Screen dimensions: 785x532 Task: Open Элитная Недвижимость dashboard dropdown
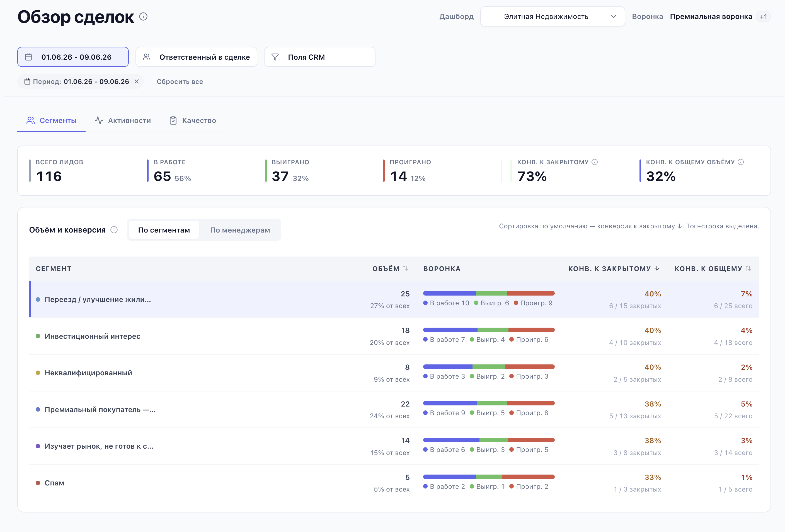553,16
